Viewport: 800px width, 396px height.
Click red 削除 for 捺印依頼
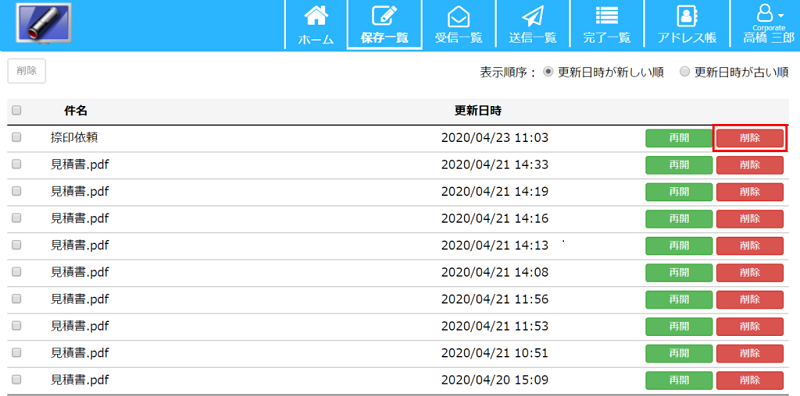point(749,138)
